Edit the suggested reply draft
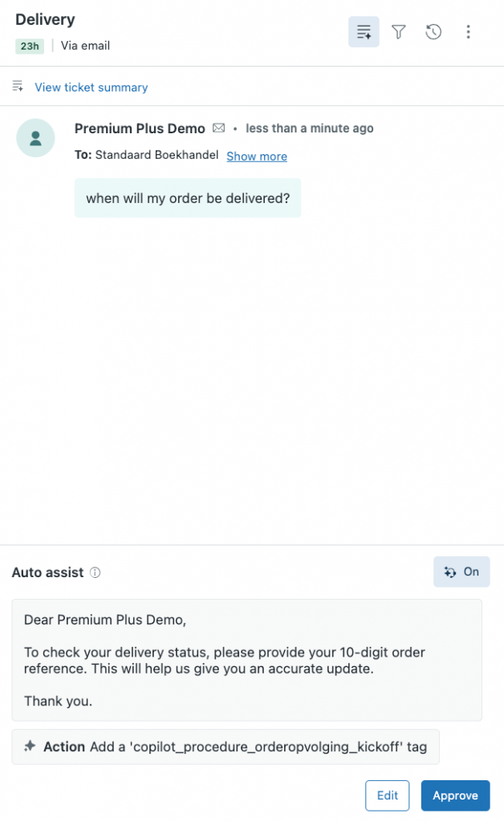Viewport: 504px width, 822px height. click(x=387, y=796)
